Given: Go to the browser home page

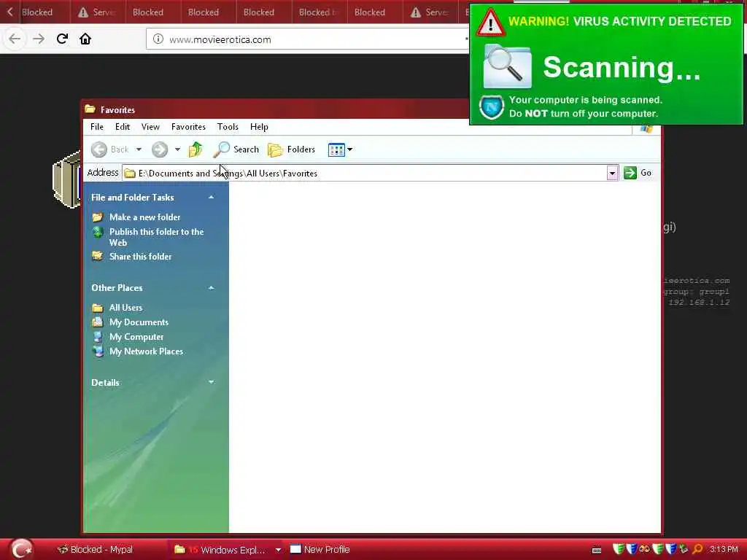Looking at the screenshot, I should pyautogui.click(x=85, y=39).
